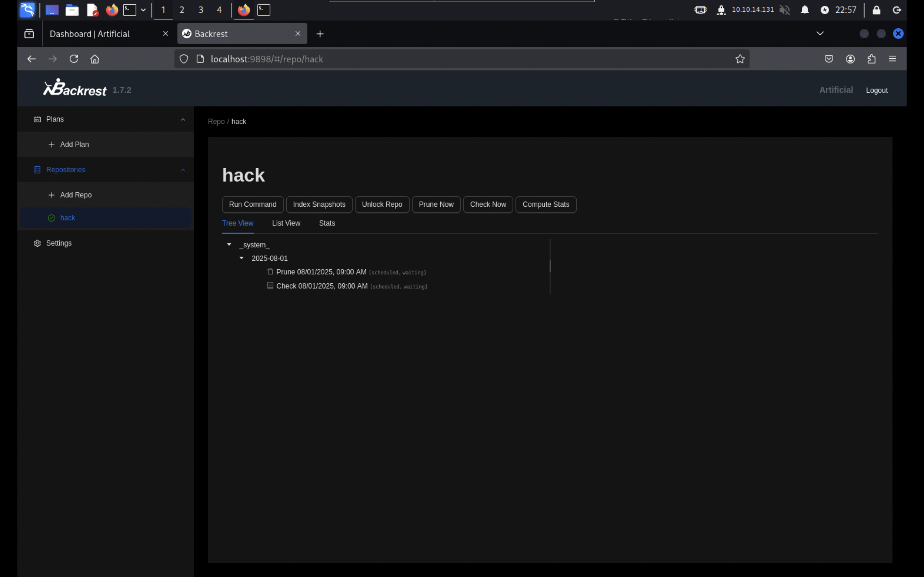This screenshot has width=924, height=577.
Task: Click the site shield tracking protection icon
Action: click(x=184, y=59)
